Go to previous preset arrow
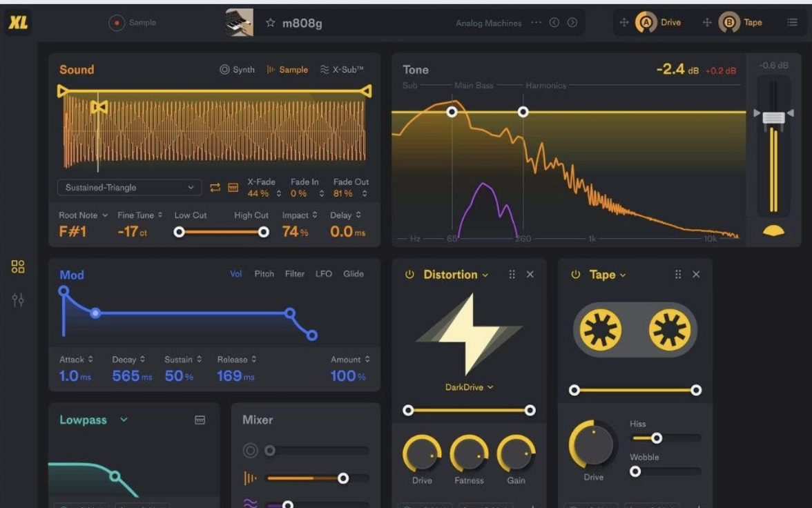Screen dimensions: 812x508 (x=554, y=23)
